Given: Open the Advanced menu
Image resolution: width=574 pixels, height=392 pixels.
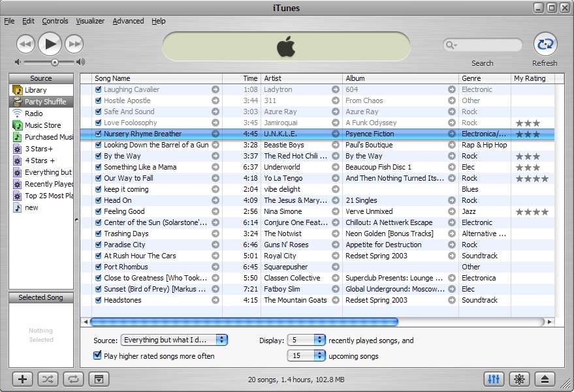Looking at the screenshot, I should pyautogui.click(x=128, y=21).
